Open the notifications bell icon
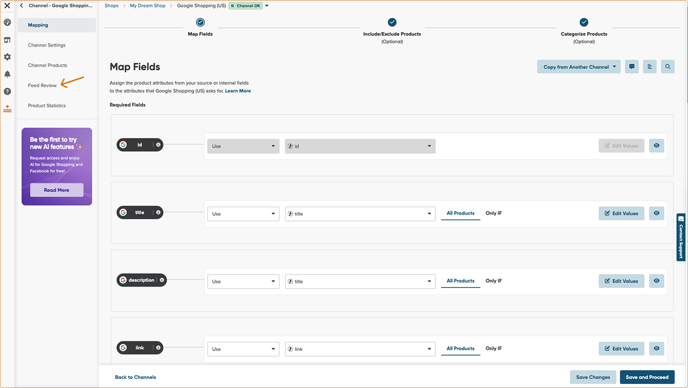The image size is (688, 388). click(x=7, y=74)
